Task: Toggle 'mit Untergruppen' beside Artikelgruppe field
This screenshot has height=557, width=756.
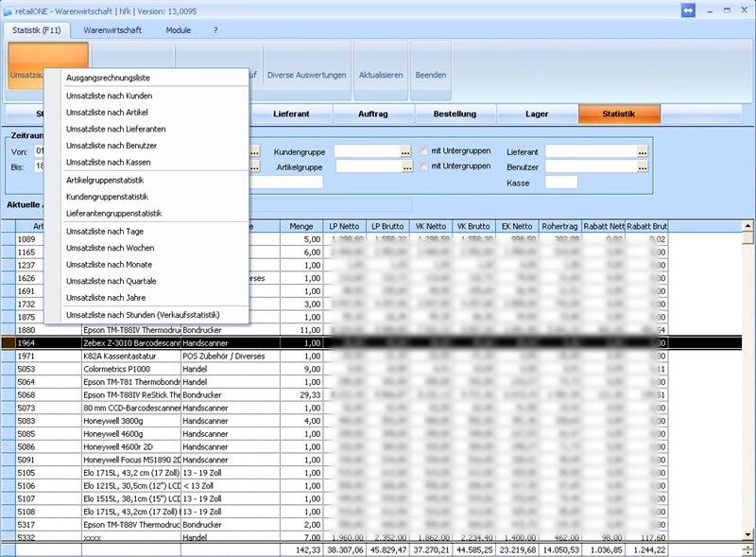Action: coord(425,166)
